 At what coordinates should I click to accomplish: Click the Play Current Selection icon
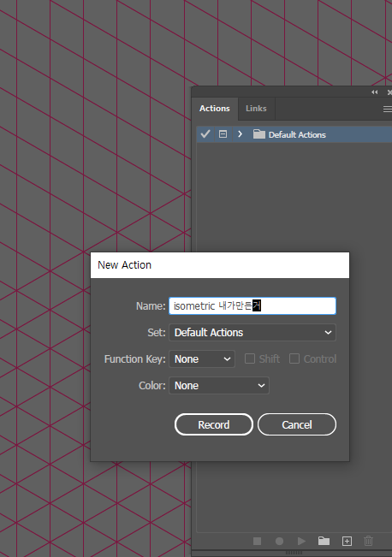point(301,541)
